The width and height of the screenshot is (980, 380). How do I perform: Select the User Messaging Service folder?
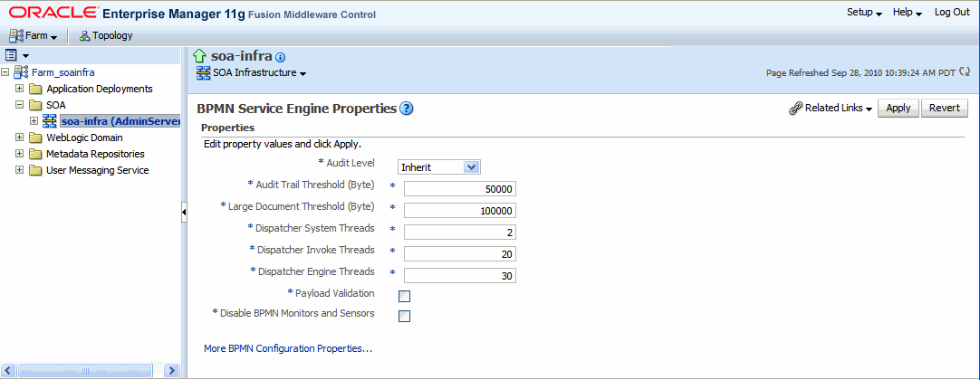[x=98, y=170]
